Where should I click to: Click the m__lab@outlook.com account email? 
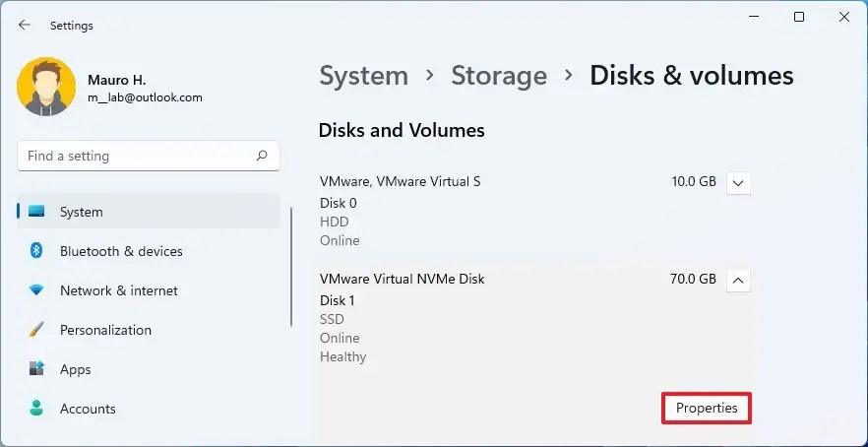[x=145, y=98]
